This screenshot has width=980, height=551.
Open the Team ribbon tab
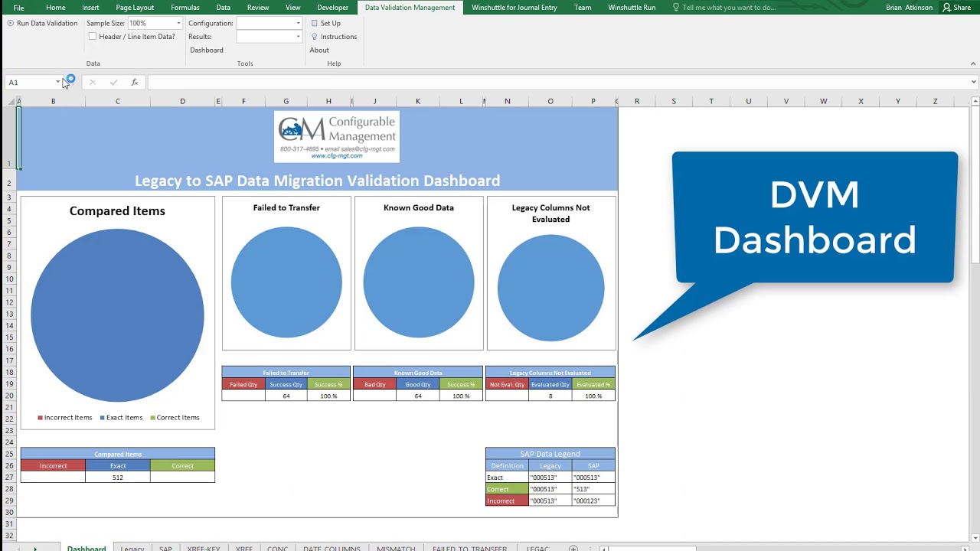pos(583,7)
